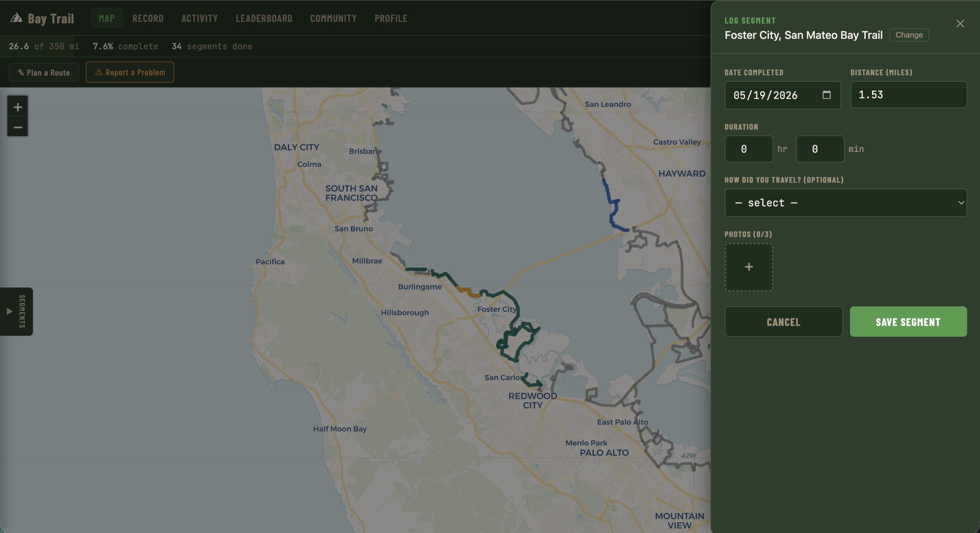The image size is (980, 533).
Task: Add a photo with the plus tile
Action: pyautogui.click(x=749, y=267)
